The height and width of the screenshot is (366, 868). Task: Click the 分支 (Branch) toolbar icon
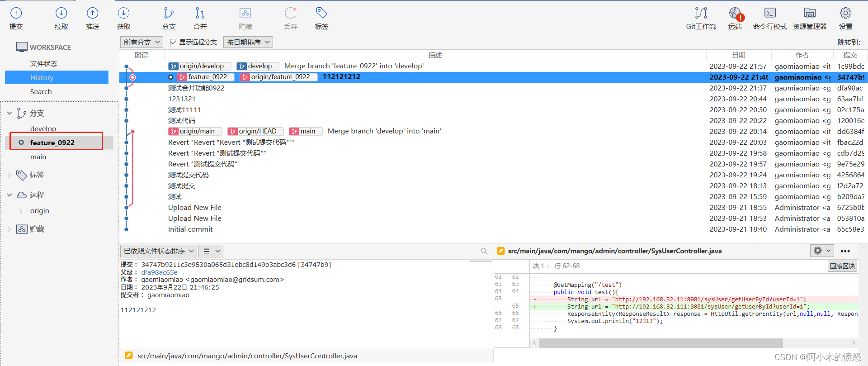point(169,14)
